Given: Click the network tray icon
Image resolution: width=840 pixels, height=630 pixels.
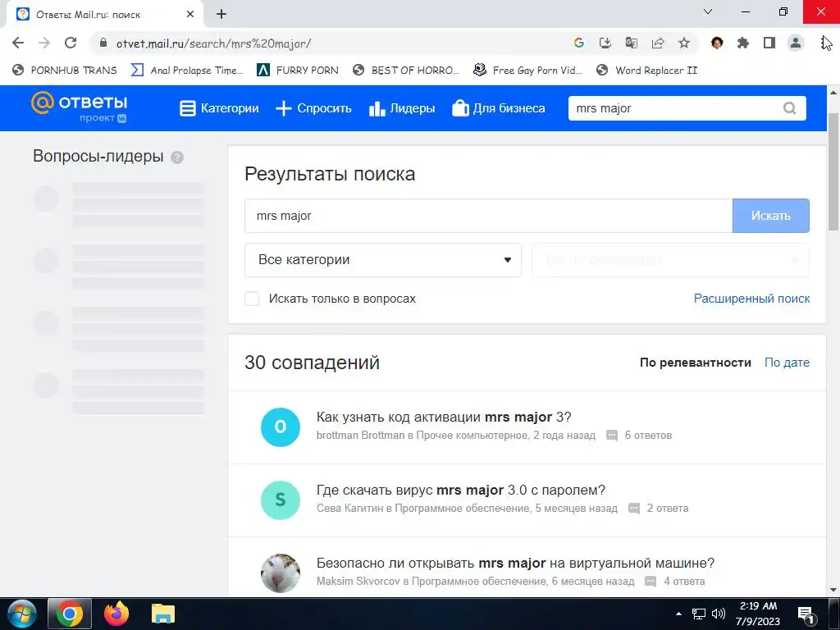Looking at the screenshot, I should [x=699, y=614].
